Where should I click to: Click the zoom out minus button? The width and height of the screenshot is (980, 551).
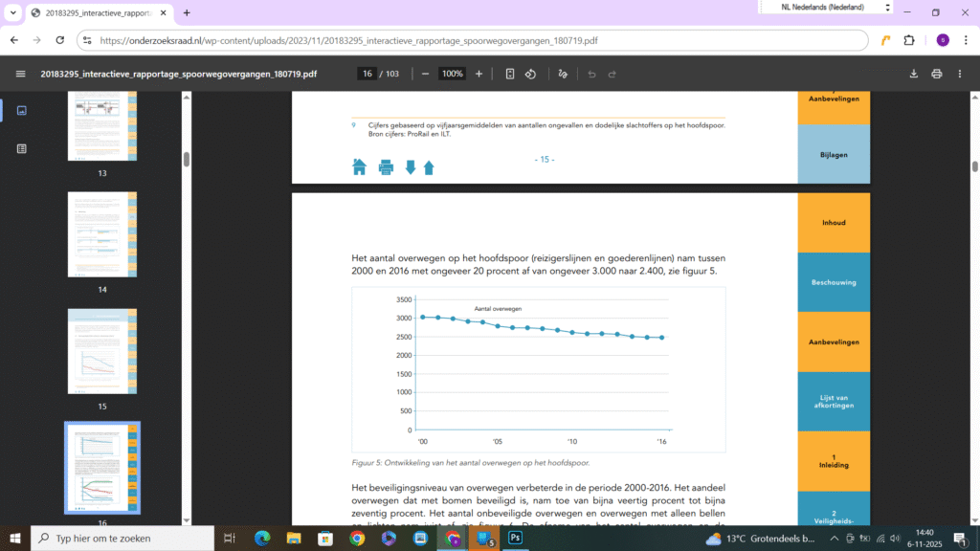point(425,74)
